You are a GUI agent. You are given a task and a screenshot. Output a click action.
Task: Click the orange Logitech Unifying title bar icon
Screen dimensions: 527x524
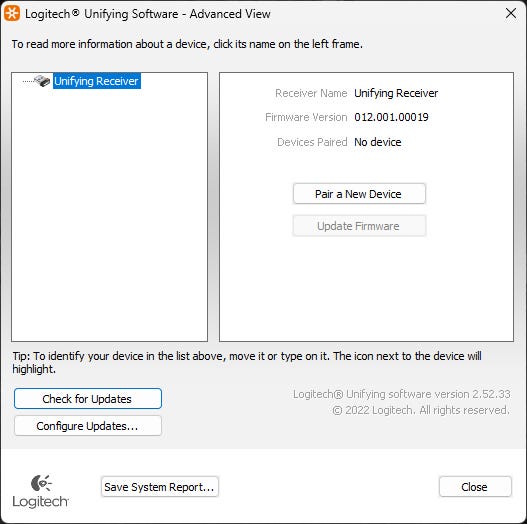[12, 13]
